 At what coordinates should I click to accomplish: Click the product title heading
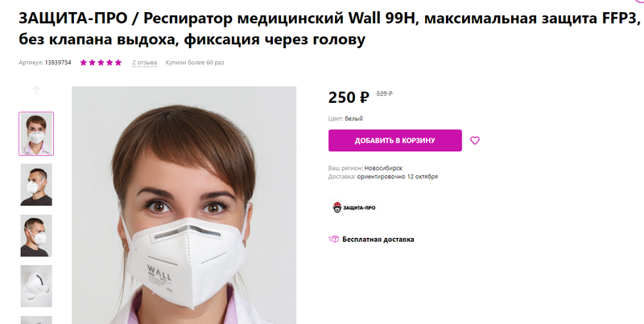click(330, 29)
